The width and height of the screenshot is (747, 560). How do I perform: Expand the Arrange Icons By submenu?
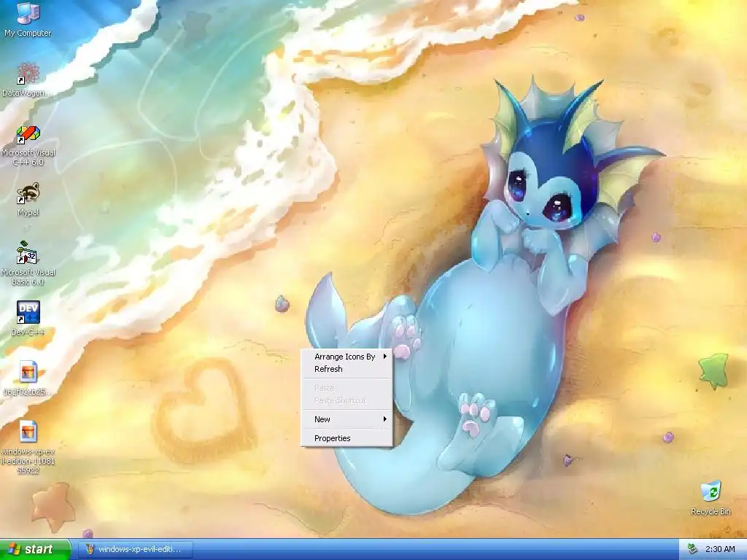point(347,356)
